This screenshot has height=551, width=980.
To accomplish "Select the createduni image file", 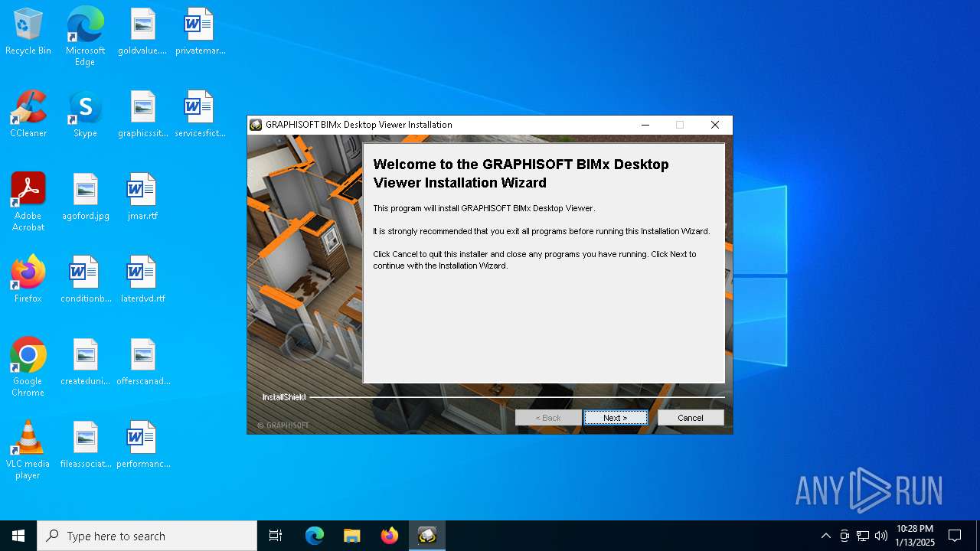I will [x=85, y=363].
